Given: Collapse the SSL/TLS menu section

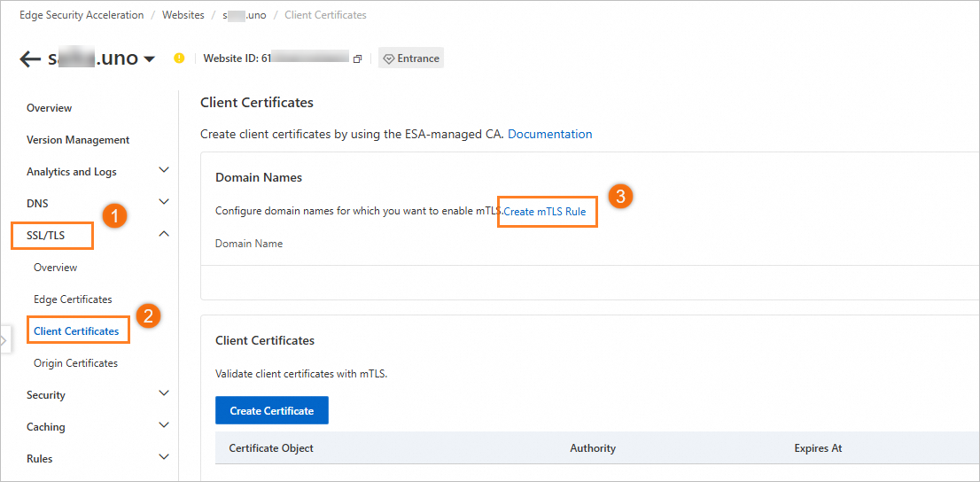Looking at the screenshot, I should pyautogui.click(x=164, y=235).
